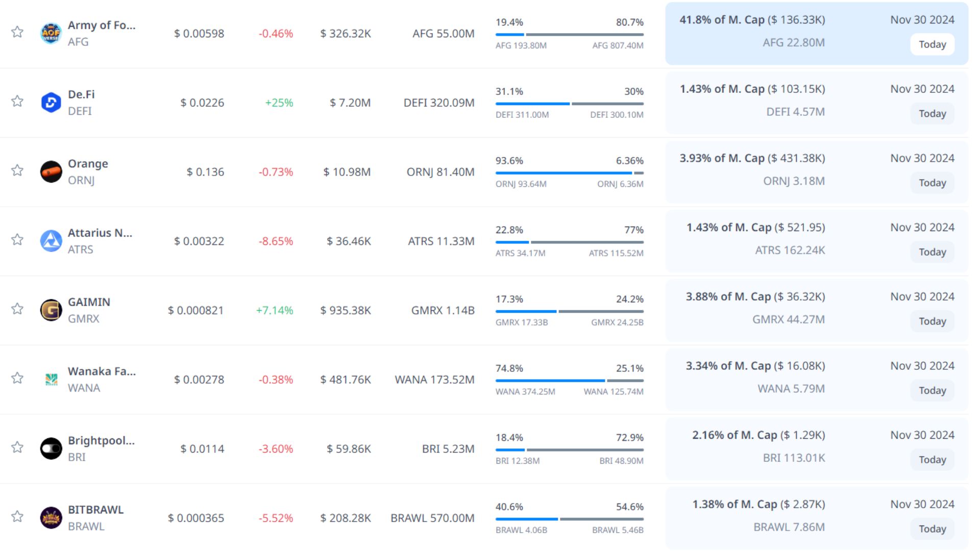Click the Today button in BRAWL row
The image size is (980, 551).
point(932,529)
